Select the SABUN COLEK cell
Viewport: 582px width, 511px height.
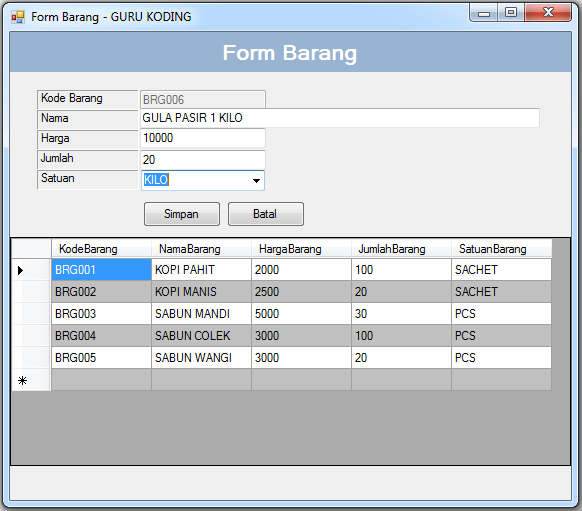pos(202,335)
